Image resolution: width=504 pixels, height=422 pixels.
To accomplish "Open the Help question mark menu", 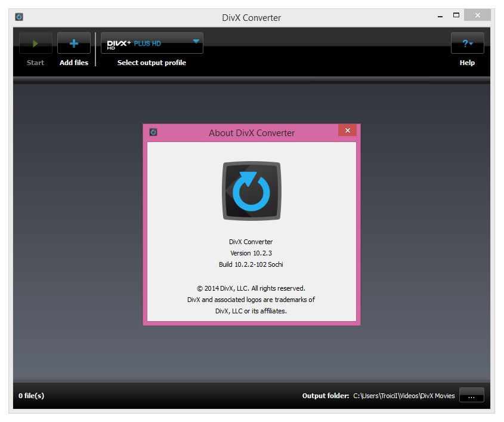I will click(468, 43).
